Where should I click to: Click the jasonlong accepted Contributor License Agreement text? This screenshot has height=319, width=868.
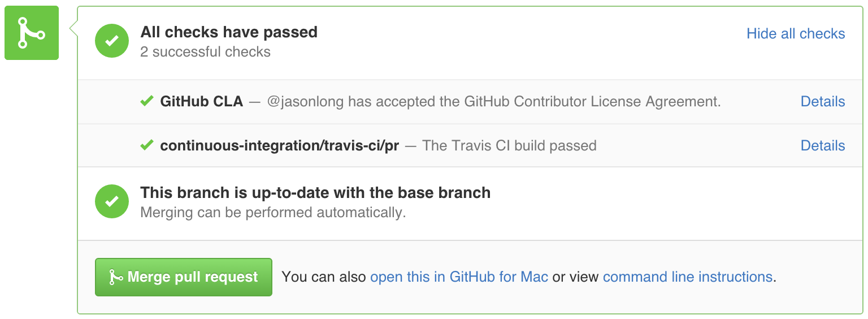pos(493,101)
